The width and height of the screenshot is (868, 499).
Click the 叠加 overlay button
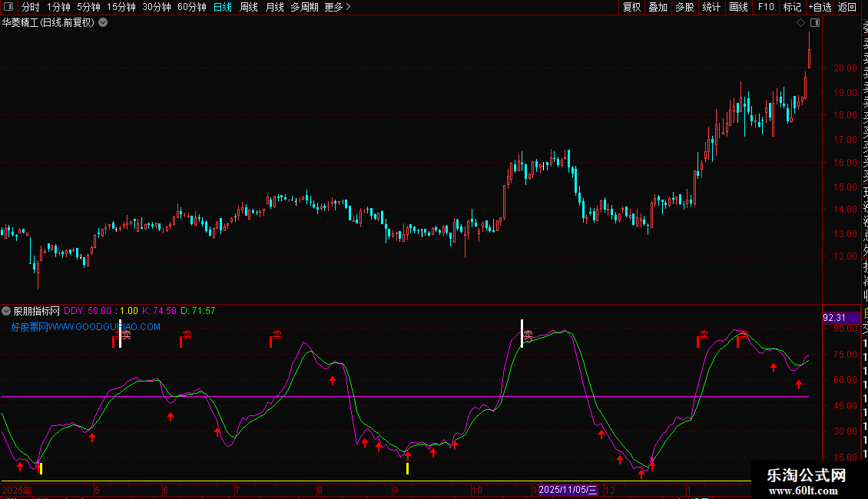[658, 7]
